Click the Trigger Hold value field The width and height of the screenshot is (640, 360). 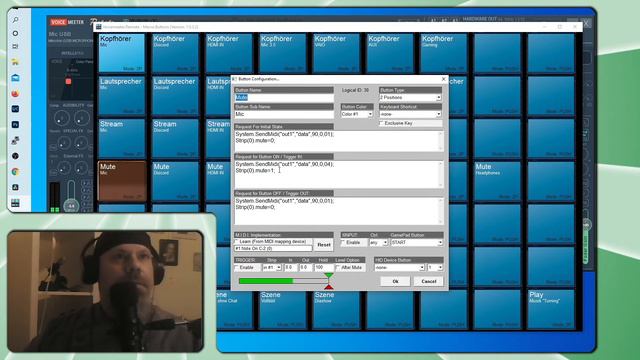(x=324, y=267)
